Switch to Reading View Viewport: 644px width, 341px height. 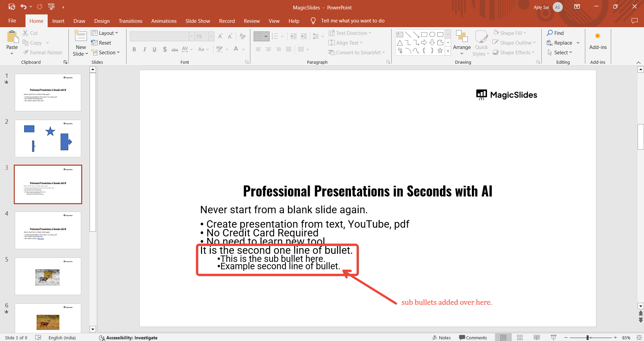coord(537,338)
